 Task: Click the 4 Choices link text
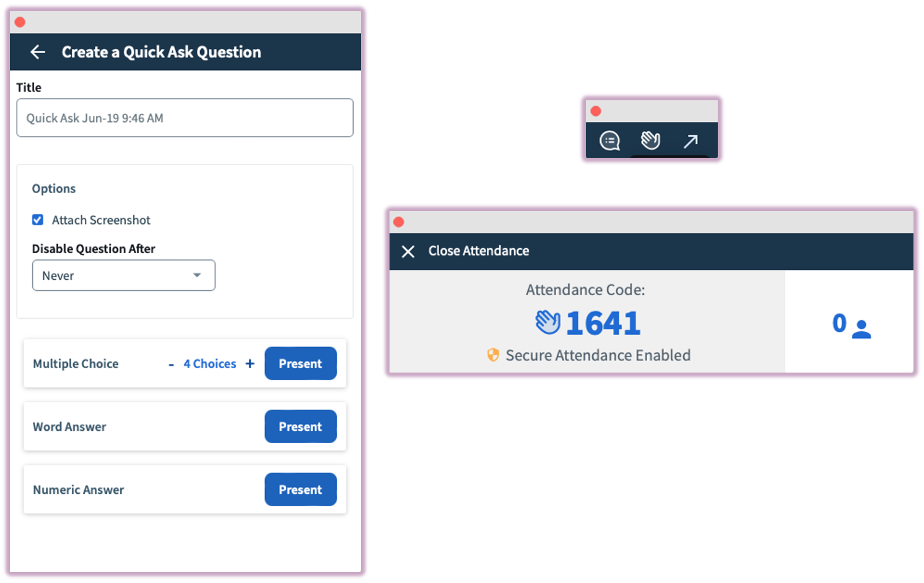coord(209,364)
